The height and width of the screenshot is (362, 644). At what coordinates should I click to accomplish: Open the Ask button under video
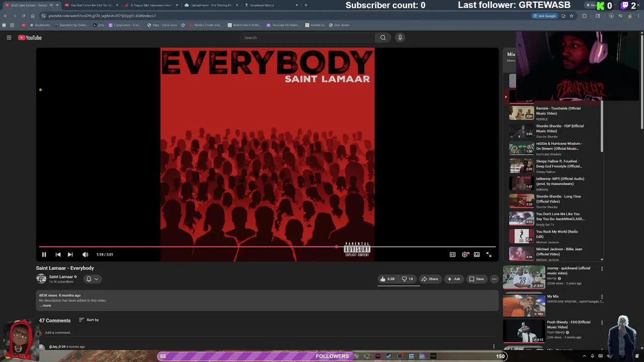454,279
